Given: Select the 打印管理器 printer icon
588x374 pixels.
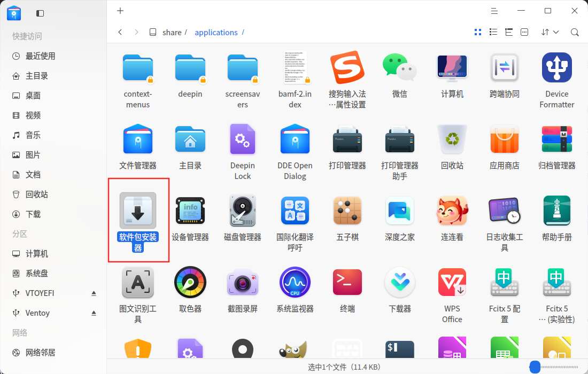Looking at the screenshot, I should pos(347,139).
